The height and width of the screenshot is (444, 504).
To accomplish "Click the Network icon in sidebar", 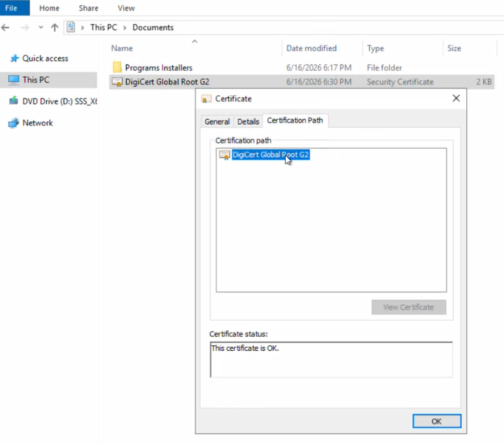I will point(13,123).
